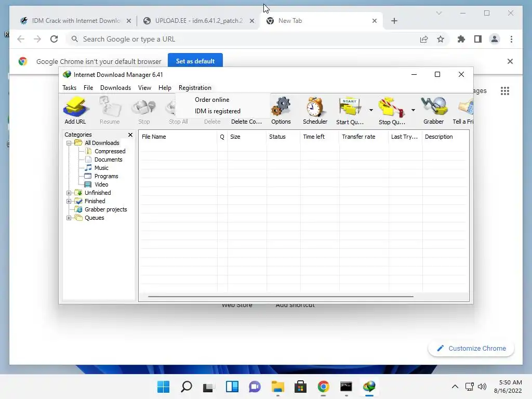532x399 pixels.
Task: Click the Stop All toolbar item
Action: click(178, 122)
